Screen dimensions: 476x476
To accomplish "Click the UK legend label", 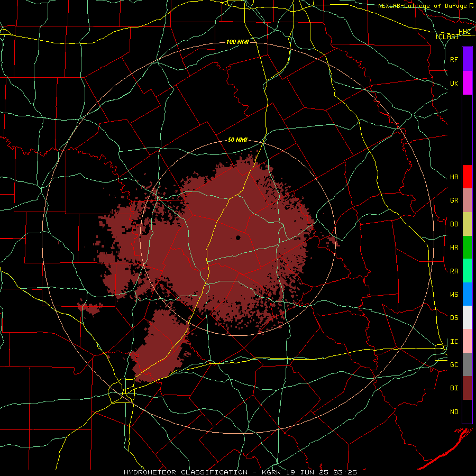I will pyautogui.click(x=454, y=83).
